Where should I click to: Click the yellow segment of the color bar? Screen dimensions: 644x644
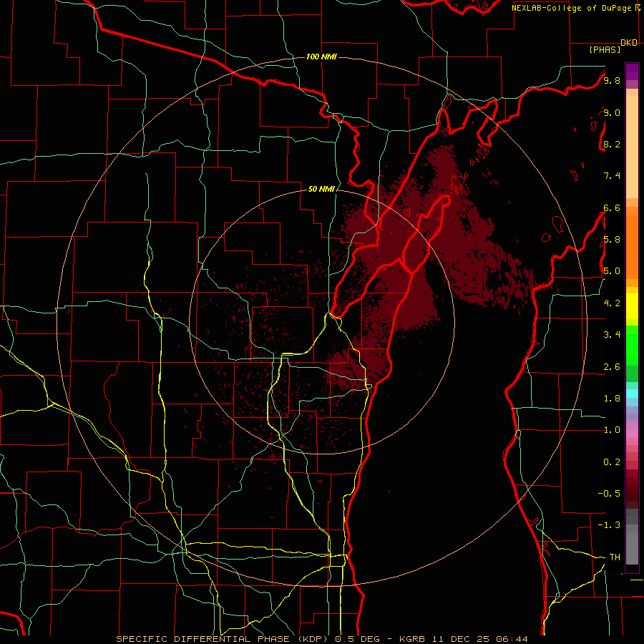(632, 306)
